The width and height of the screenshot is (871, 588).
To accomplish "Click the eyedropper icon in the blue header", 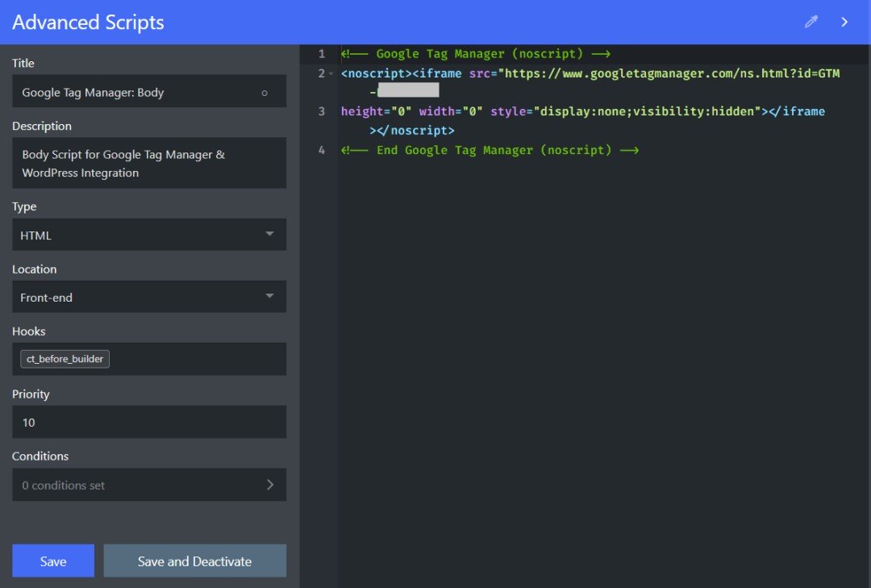I will [x=811, y=21].
